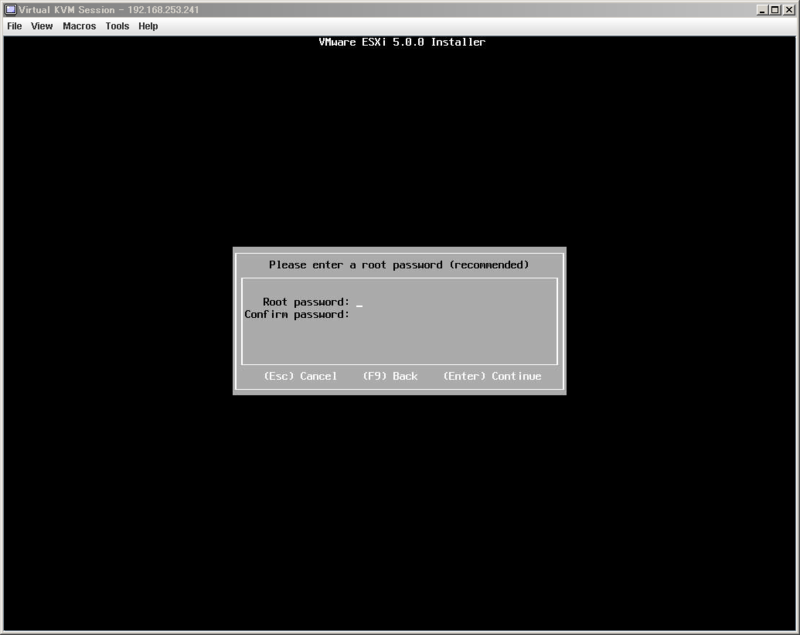Screen dimensions: 800x635
Task: Click the 'Confirm password:' label
Action: click(297, 315)
